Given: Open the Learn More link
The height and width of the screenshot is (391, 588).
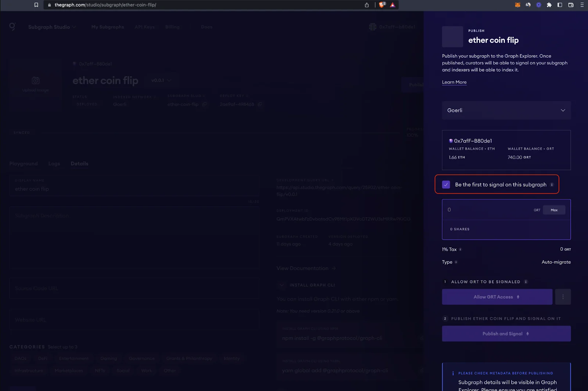Looking at the screenshot, I should click(x=454, y=82).
